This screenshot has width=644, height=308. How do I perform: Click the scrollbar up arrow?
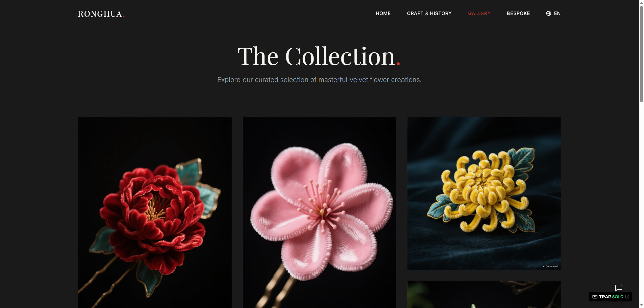[641, 2]
